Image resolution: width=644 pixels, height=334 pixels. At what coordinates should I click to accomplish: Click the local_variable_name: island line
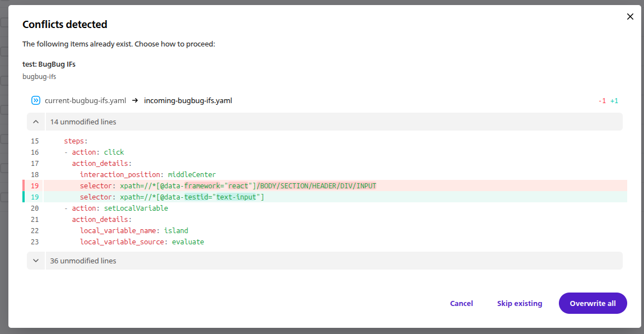coord(134,230)
